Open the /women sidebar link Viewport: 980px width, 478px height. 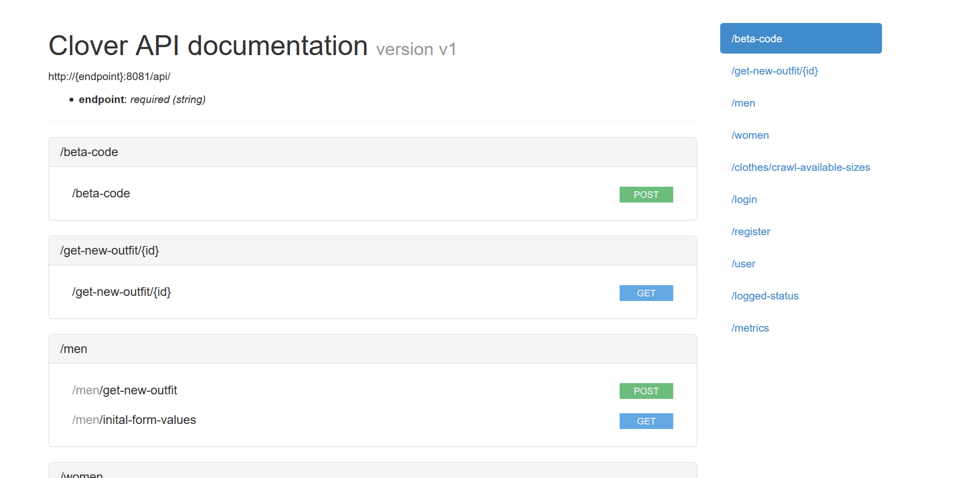point(750,135)
